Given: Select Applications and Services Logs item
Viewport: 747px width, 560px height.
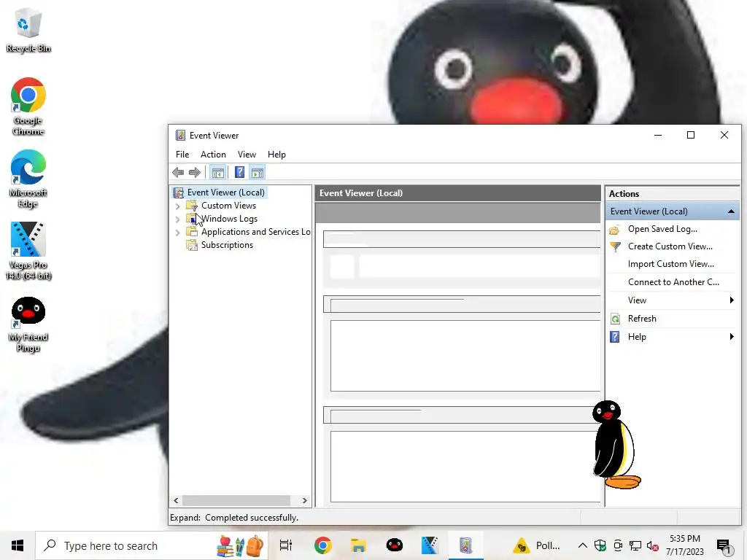Looking at the screenshot, I should pyautogui.click(x=256, y=232).
